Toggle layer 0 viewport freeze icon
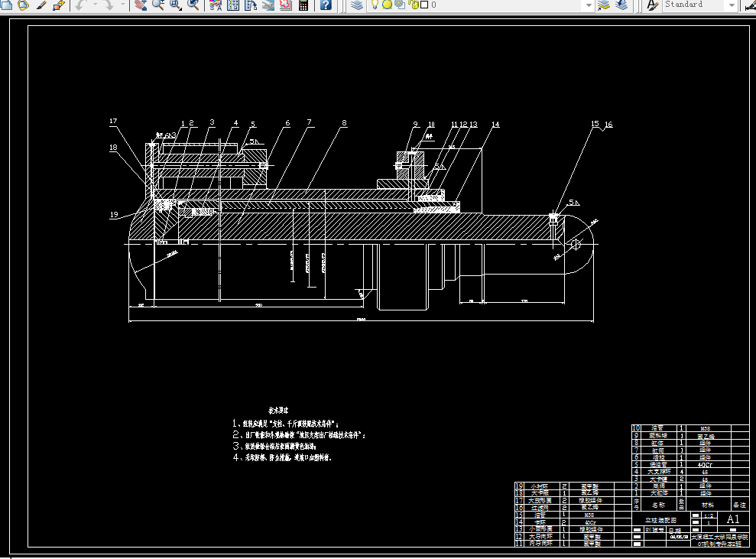Image resolution: width=756 pixels, height=559 pixels. click(x=400, y=5)
